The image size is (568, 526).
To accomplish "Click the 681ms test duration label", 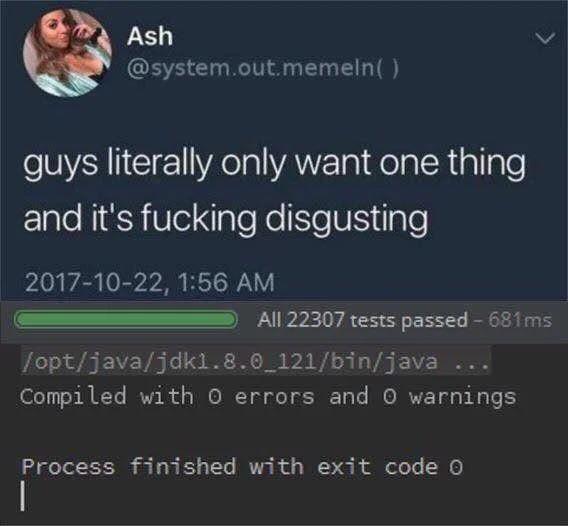I will [520, 320].
